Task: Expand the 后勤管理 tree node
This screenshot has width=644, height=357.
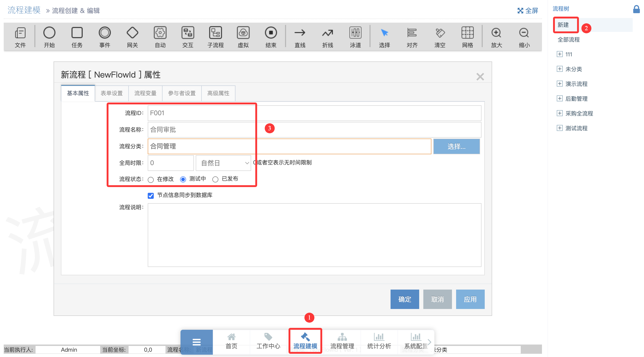Action: pos(560,98)
